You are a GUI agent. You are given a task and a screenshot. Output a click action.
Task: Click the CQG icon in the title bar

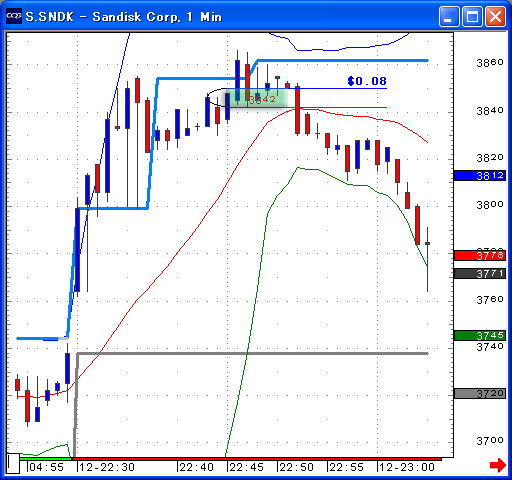pos(14,16)
